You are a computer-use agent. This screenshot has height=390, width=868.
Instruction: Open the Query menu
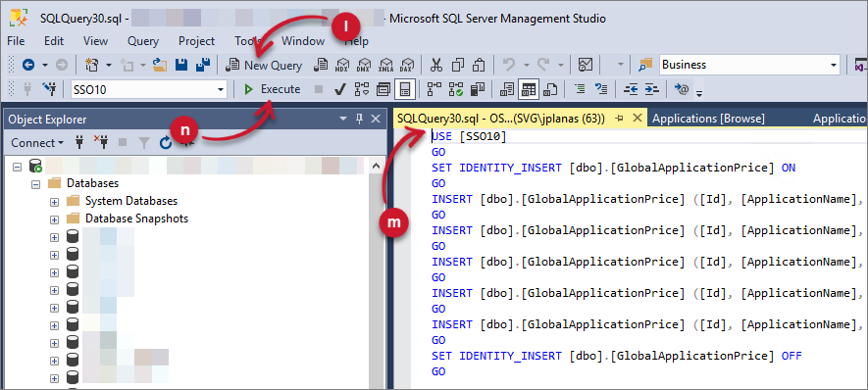point(143,41)
